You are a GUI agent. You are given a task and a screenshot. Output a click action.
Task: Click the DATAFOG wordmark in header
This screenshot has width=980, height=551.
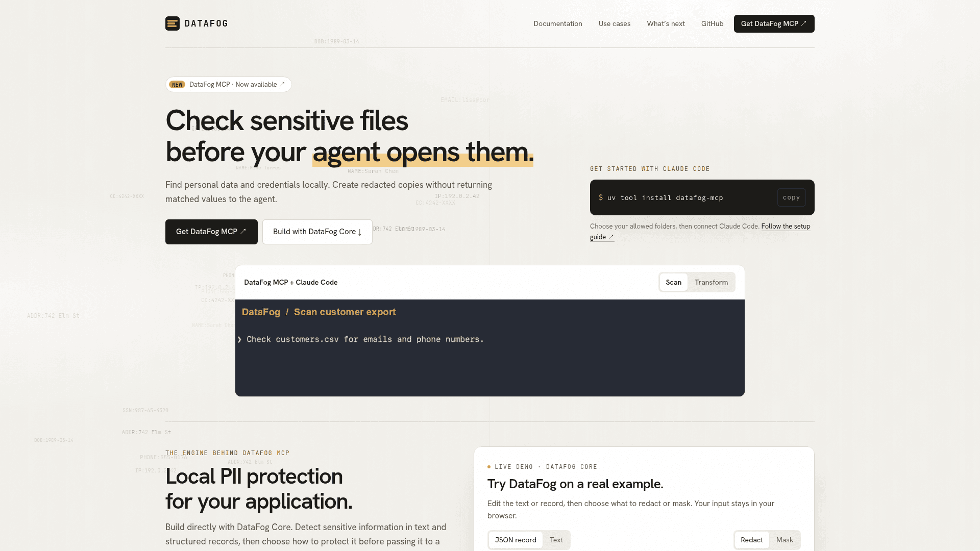pos(206,23)
